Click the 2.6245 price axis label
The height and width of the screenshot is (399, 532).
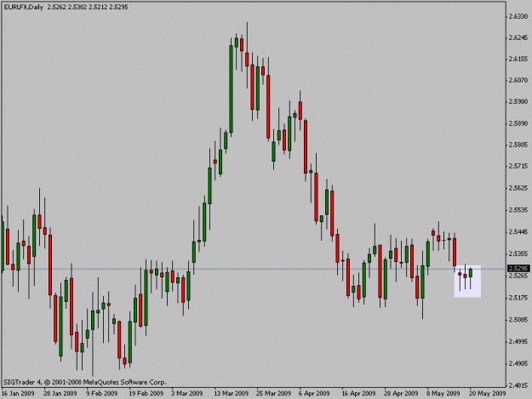pos(518,37)
